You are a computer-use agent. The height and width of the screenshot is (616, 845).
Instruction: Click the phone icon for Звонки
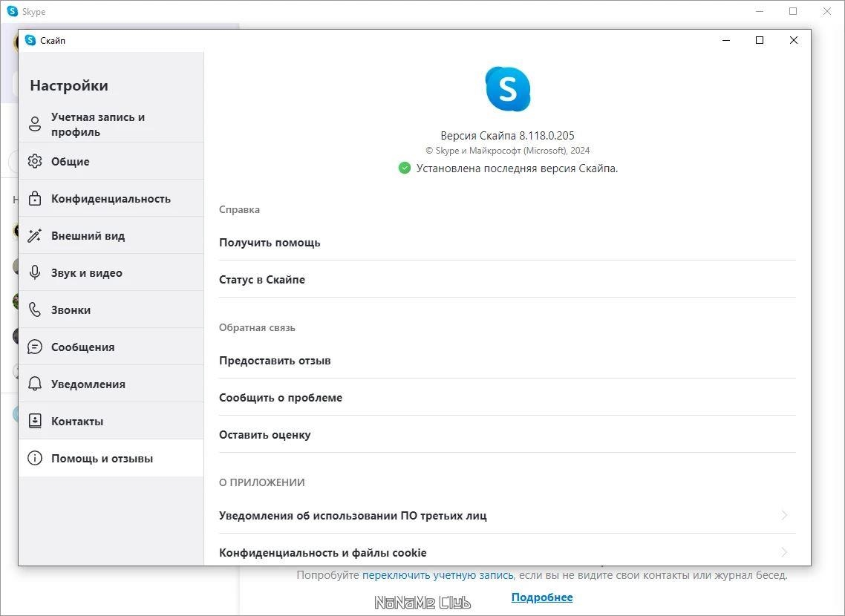[x=35, y=309]
